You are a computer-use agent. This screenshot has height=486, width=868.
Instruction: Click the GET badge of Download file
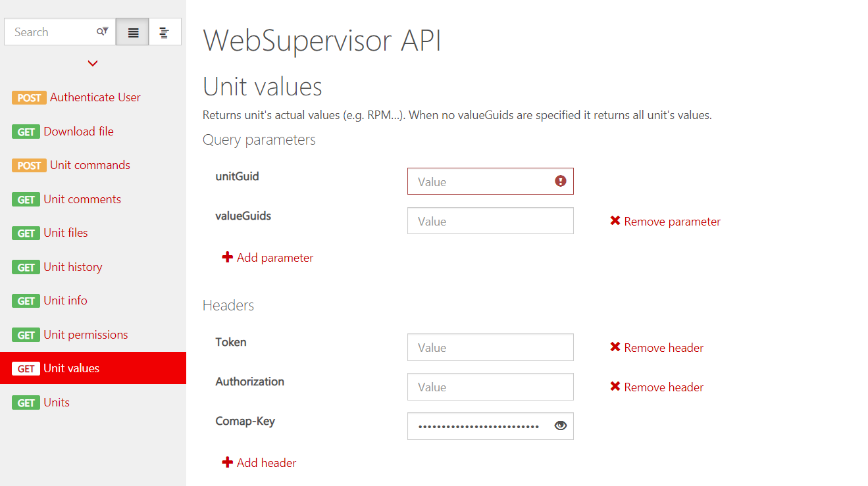click(x=26, y=132)
